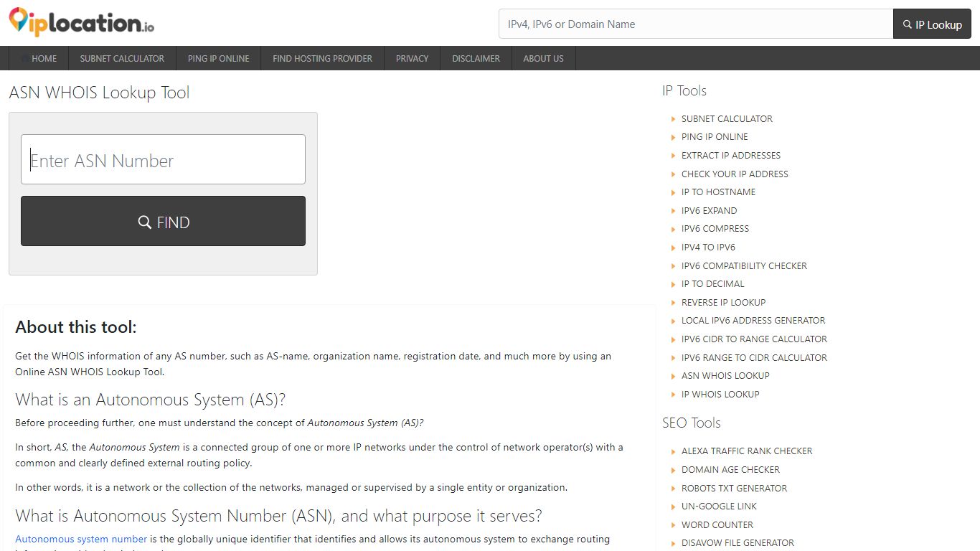Click the FIND button
980x551 pixels.
pyautogui.click(x=163, y=221)
